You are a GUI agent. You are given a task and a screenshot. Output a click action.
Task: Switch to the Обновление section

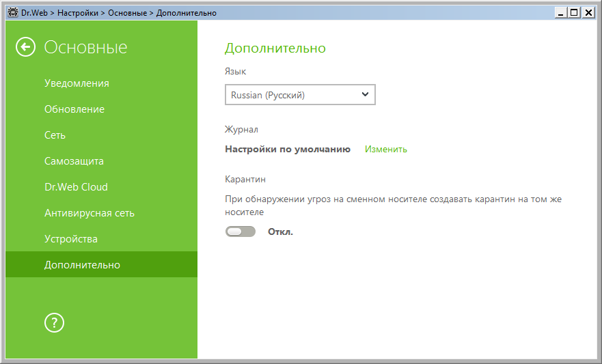coord(74,109)
